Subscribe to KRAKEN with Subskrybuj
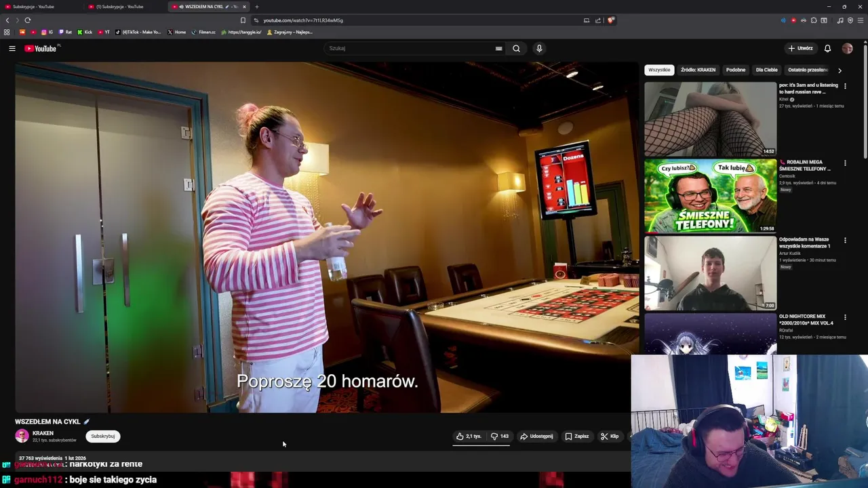 pyautogui.click(x=103, y=436)
